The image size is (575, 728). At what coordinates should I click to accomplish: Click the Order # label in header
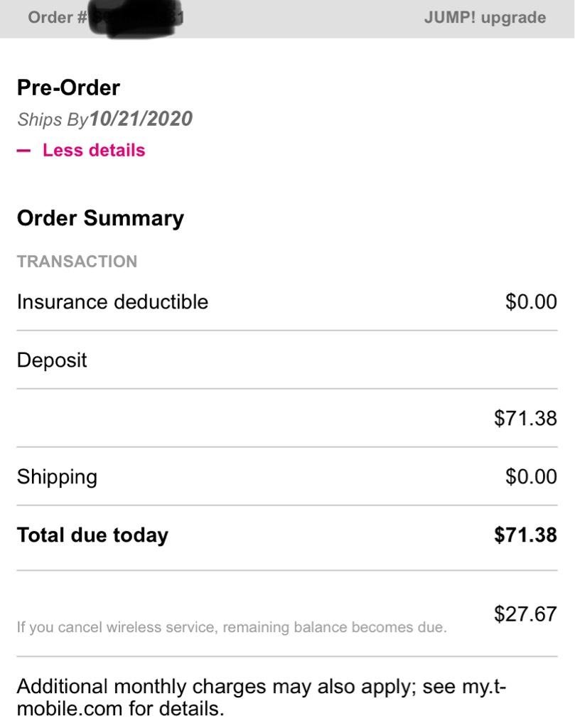pyautogui.click(x=57, y=18)
